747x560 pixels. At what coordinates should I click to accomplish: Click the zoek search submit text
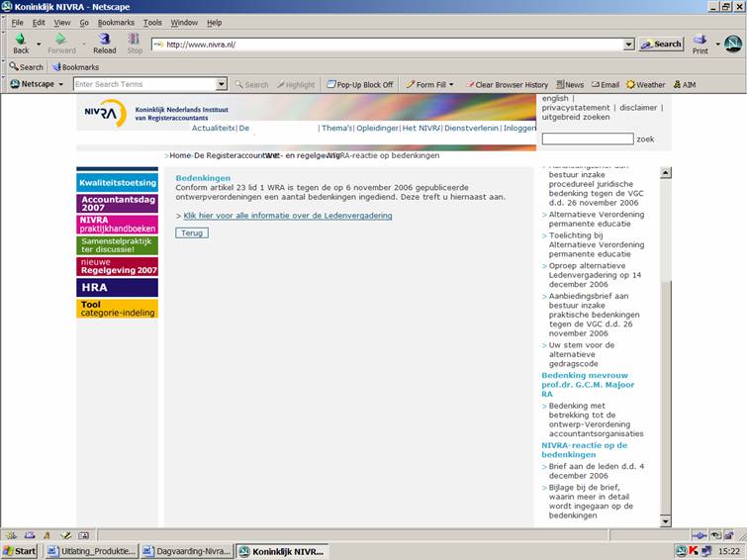(x=645, y=140)
